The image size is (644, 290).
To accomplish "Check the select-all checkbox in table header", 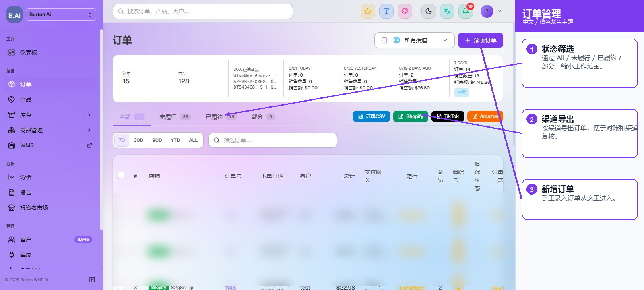I will tap(121, 175).
